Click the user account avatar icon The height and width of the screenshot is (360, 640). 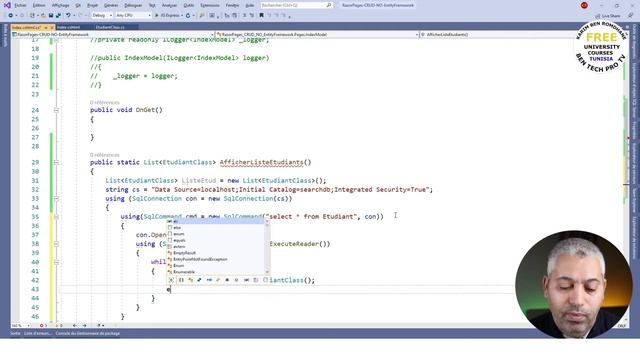pos(584,5)
